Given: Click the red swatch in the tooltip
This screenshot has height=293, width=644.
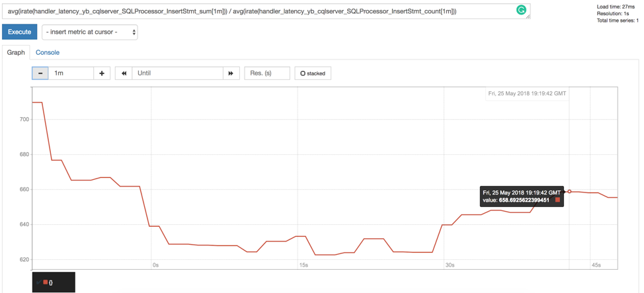Looking at the screenshot, I should pos(557,200).
